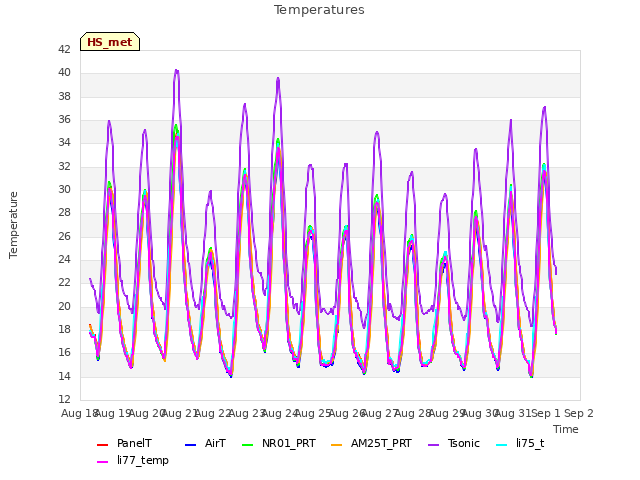Screen dimensions: 640x480
Task: Click the AirT blue legend swatch
Action: coord(191,444)
